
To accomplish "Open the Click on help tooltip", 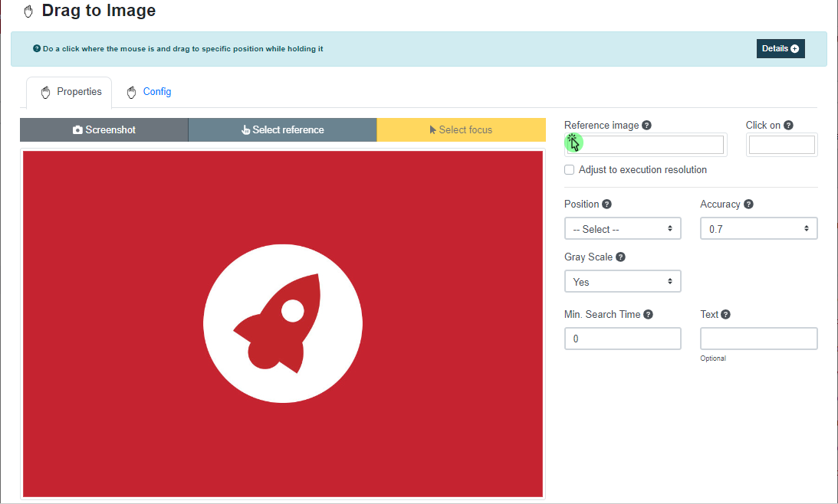I will [x=788, y=125].
